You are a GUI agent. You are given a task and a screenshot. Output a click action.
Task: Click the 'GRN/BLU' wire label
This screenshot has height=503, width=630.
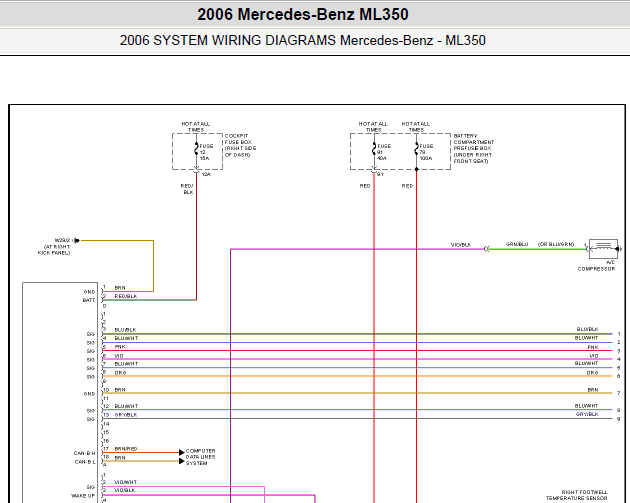(517, 244)
